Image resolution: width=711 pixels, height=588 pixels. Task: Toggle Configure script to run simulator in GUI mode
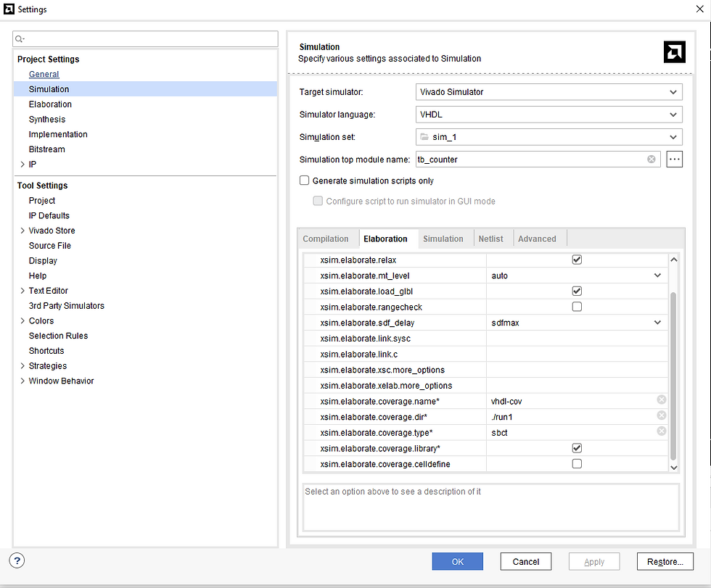point(318,201)
